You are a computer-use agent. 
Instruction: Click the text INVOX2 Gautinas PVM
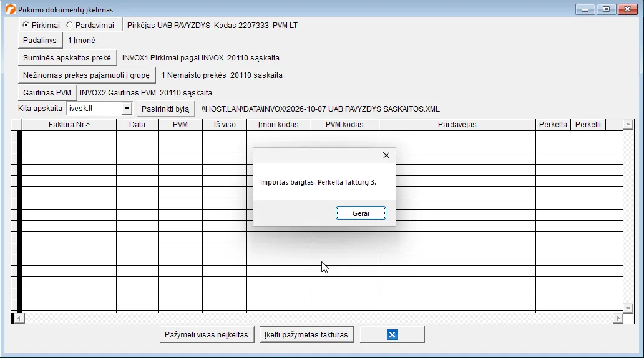coord(118,93)
